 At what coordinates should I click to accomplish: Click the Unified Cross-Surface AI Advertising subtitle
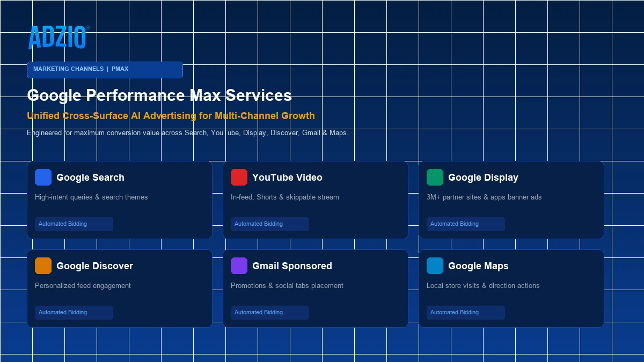[x=171, y=116]
